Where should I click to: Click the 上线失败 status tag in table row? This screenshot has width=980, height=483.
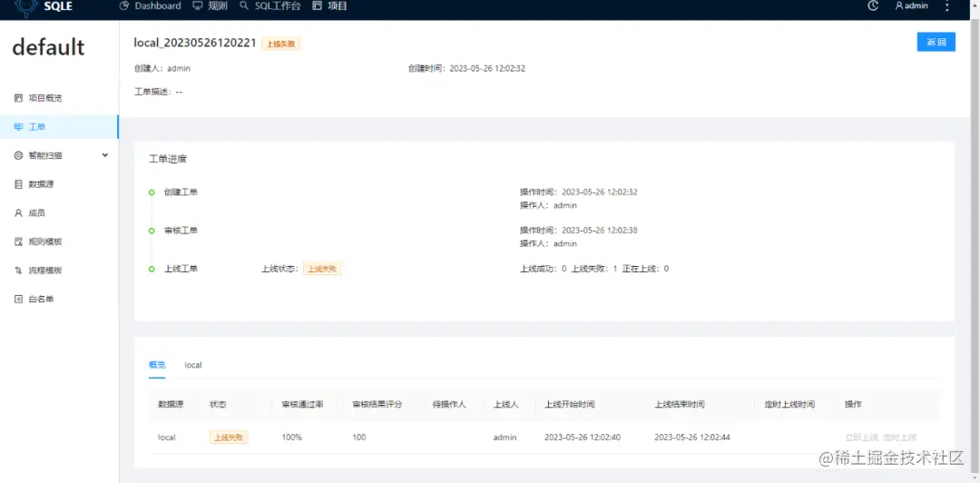click(x=229, y=438)
